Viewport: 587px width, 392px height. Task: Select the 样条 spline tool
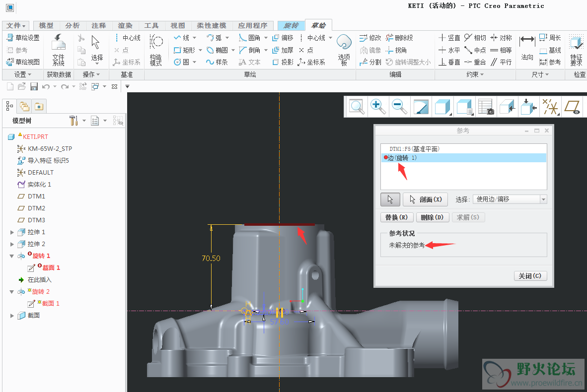(x=217, y=62)
